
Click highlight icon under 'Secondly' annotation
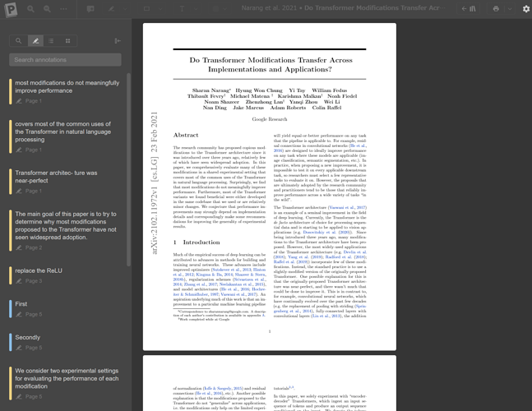19,348
